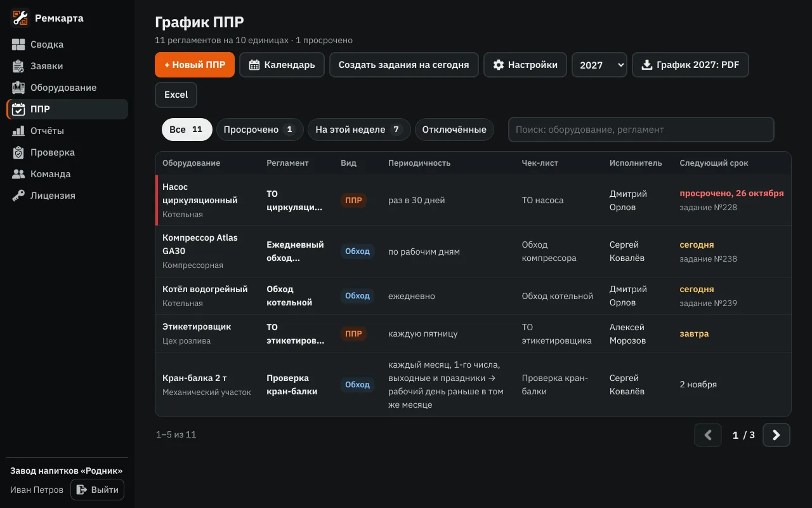This screenshot has width=812, height=508.
Task: Click Алексей Морозов in the Исполнитель column
Action: click(x=627, y=334)
